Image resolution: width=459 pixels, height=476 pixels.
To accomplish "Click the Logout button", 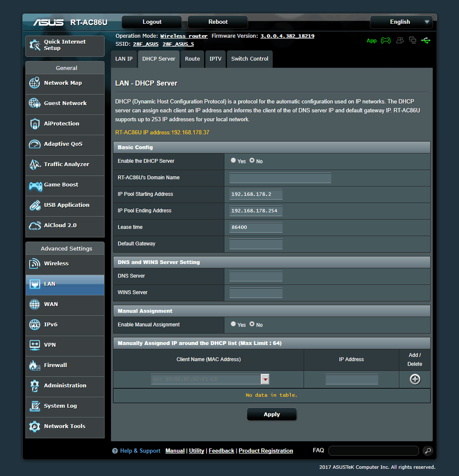I will click(152, 22).
